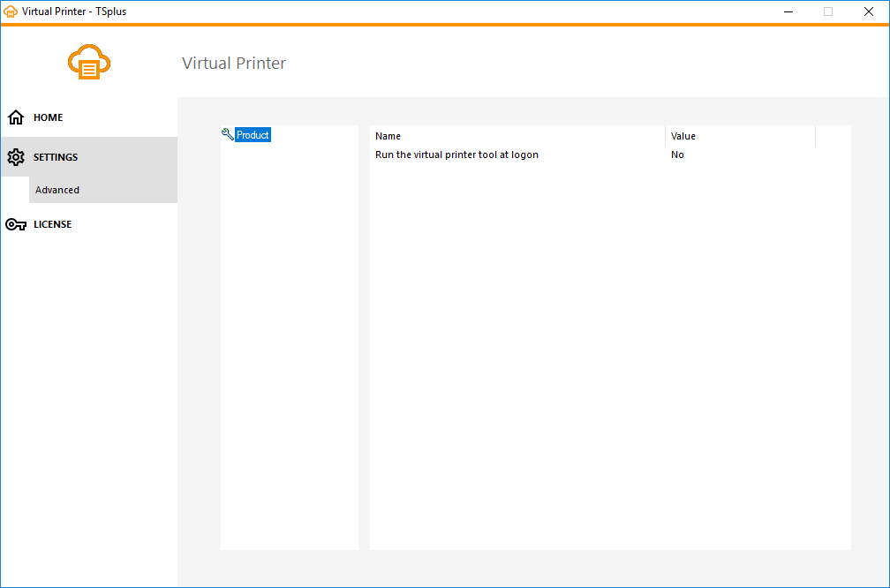890x588 pixels.
Task: Open the License key icon
Action: coord(15,223)
